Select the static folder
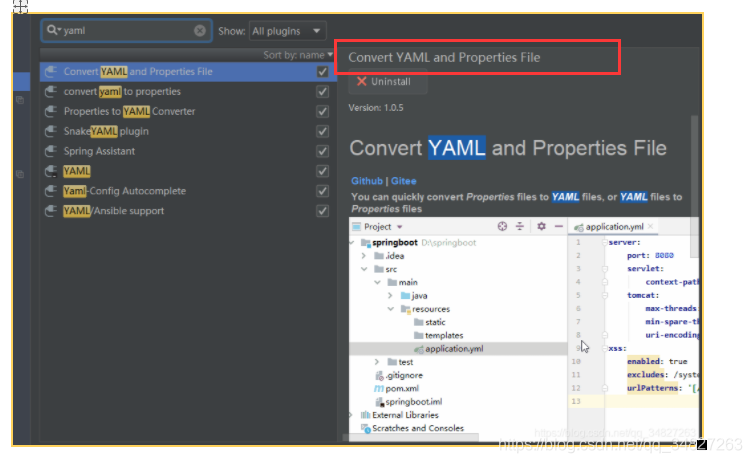 click(435, 322)
